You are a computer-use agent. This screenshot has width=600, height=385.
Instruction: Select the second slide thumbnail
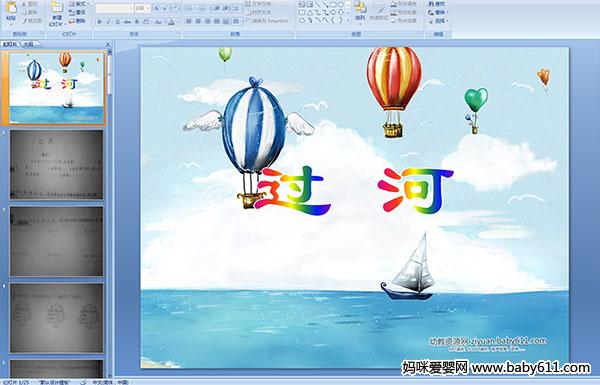pos(57,164)
